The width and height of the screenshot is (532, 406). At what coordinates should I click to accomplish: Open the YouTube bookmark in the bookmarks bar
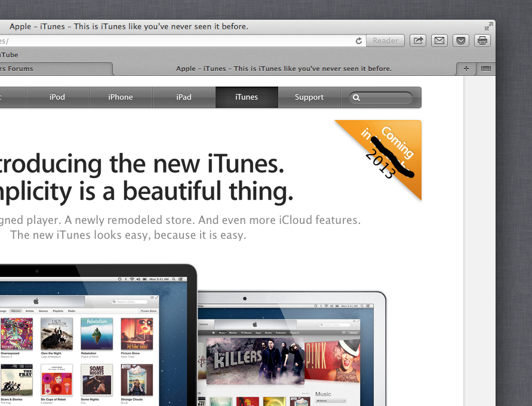(9, 55)
